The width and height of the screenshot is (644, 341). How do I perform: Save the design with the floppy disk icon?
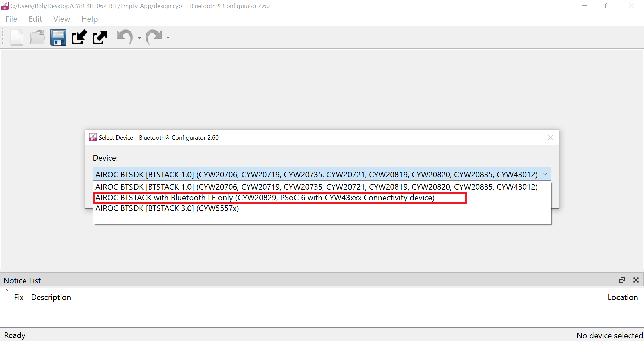(x=58, y=37)
